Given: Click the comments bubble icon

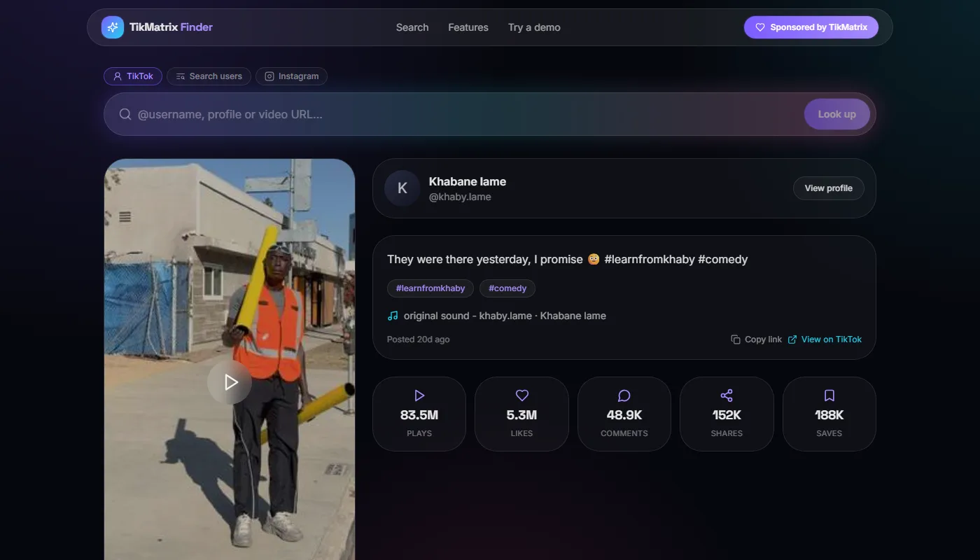Looking at the screenshot, I should point(624,395).
